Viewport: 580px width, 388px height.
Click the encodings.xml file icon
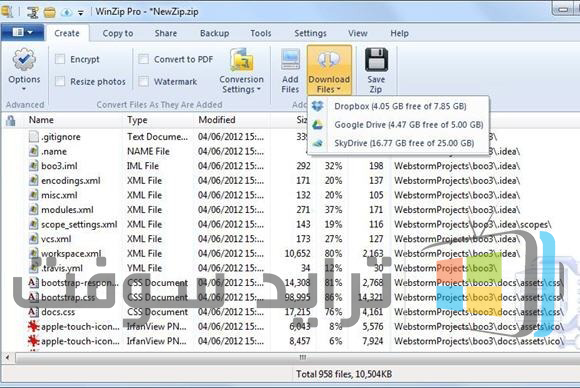pyautogui.click(x=34, y=180)
